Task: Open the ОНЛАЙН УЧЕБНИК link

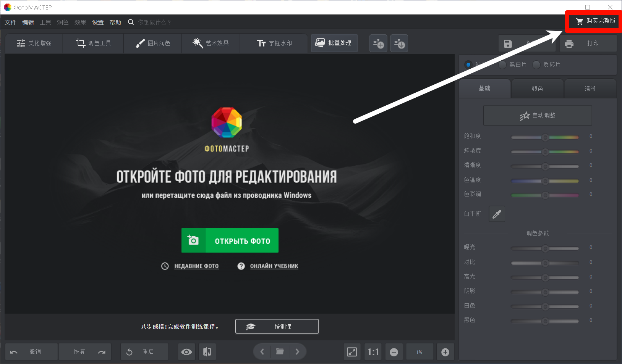Action: (274, 266)
